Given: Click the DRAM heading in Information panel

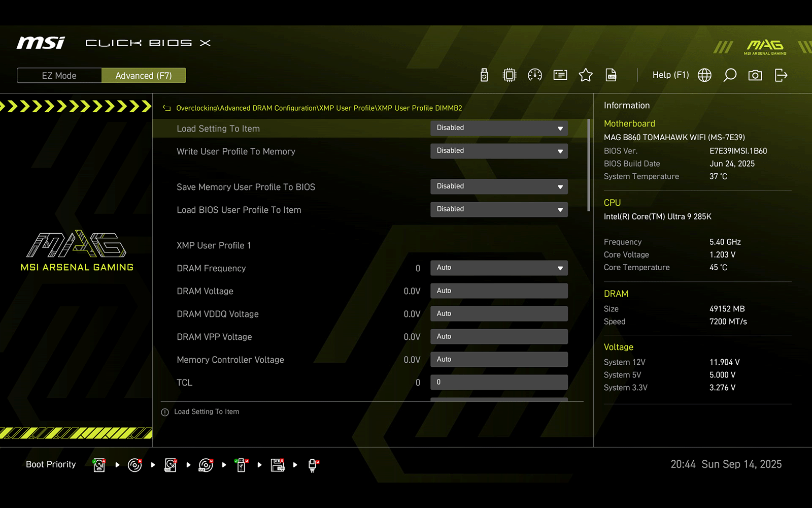Looking at the screenshot, I should [616, 294].
